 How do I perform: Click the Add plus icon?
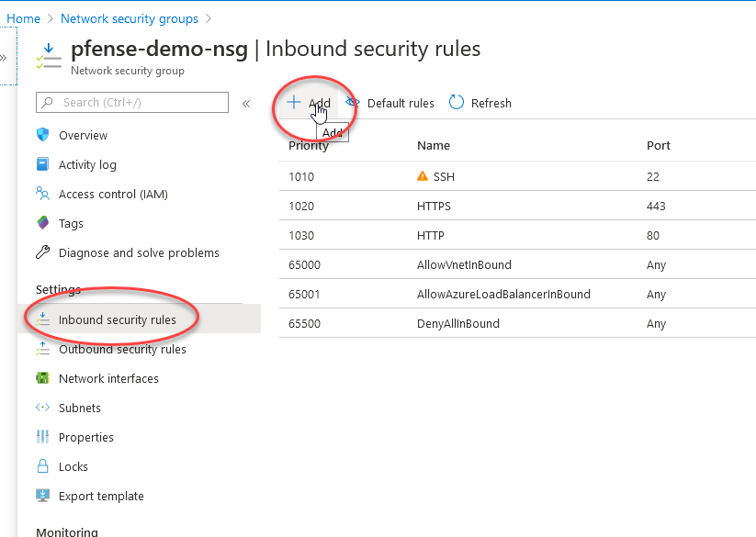294,102
